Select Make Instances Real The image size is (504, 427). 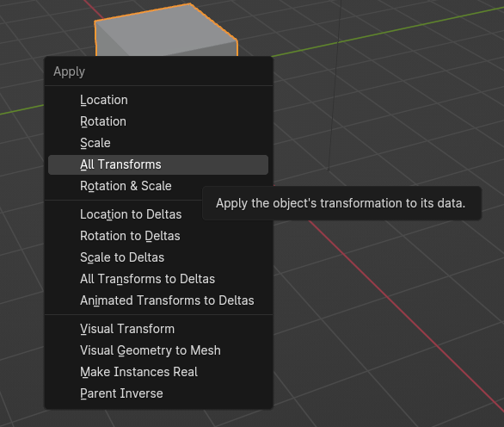[158, 372]
